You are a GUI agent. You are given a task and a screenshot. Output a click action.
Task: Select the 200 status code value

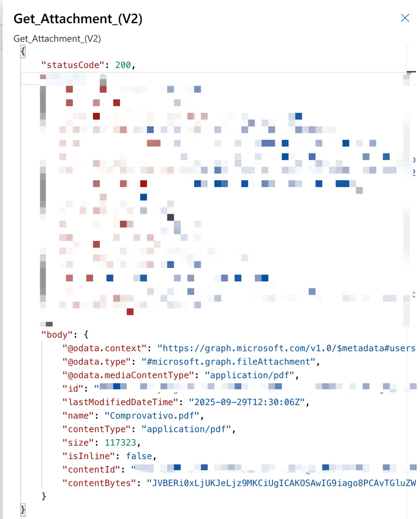123,65
